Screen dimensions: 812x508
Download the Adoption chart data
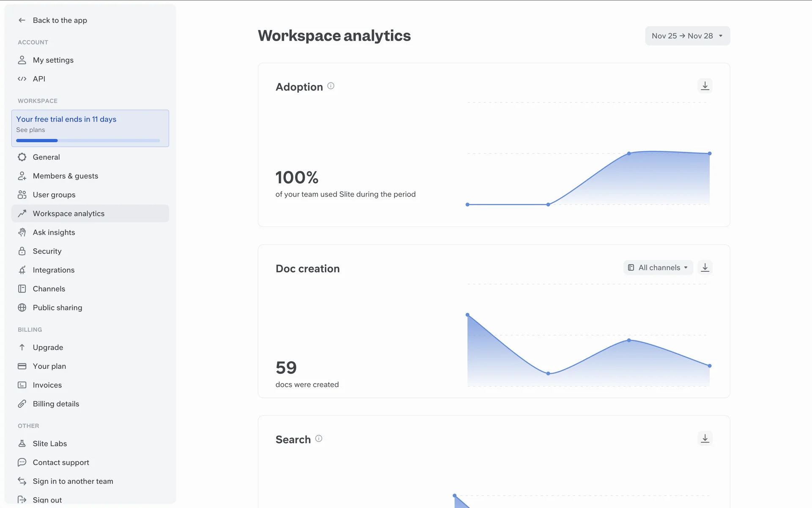click(705, 86)
